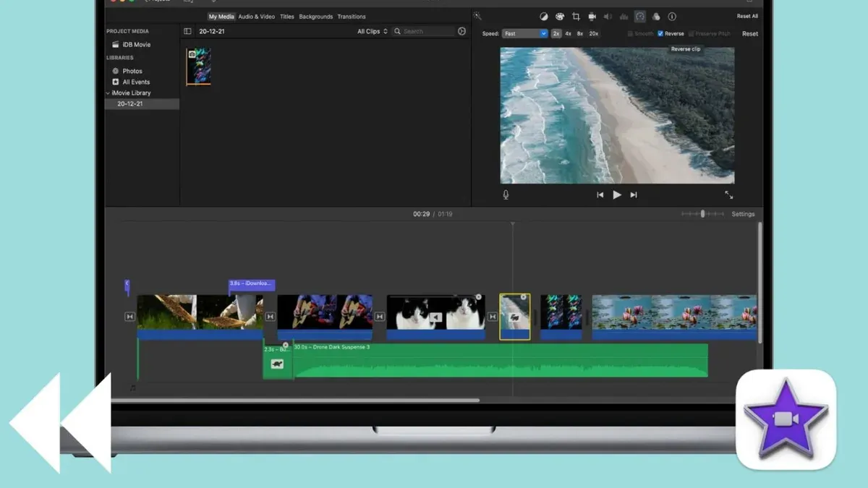
Task: Adjust the timeline zoom slider
Action: pyautogui.click(x=702, y=214)
